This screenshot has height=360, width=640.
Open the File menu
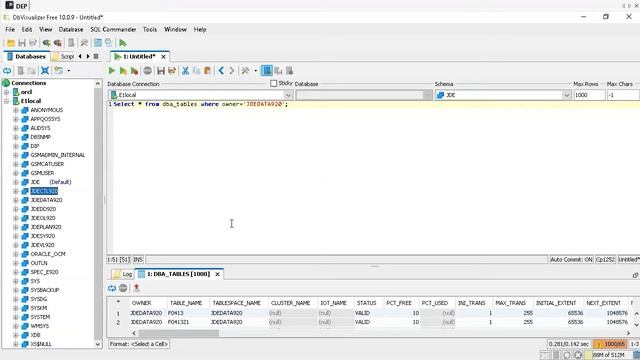[x=10, y=29]
